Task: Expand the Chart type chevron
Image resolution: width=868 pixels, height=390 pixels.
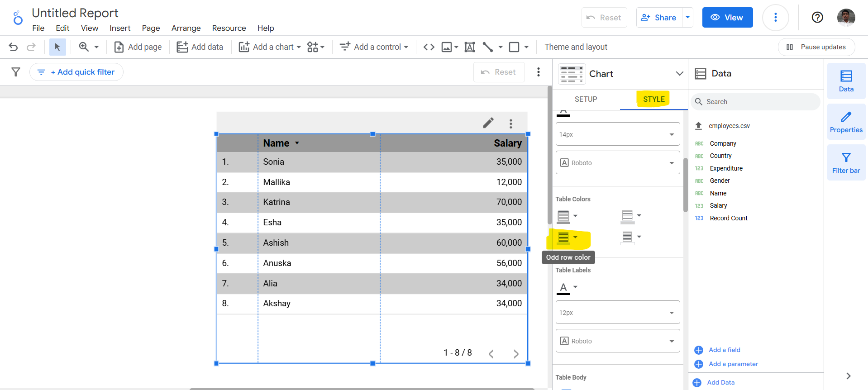Action: tap(679, 74)
